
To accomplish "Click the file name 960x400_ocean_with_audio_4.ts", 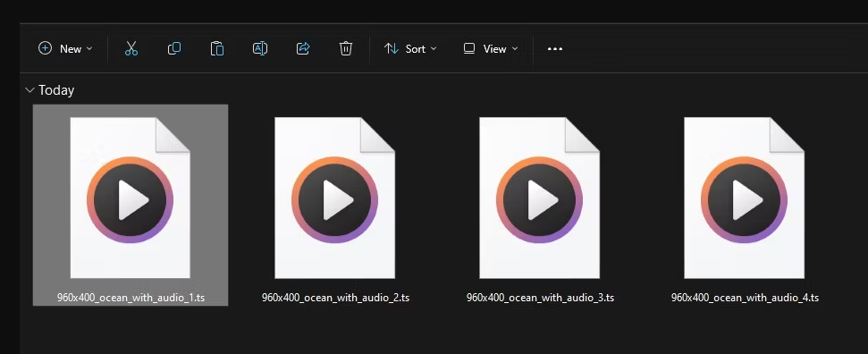I will (x=745, y=298).
